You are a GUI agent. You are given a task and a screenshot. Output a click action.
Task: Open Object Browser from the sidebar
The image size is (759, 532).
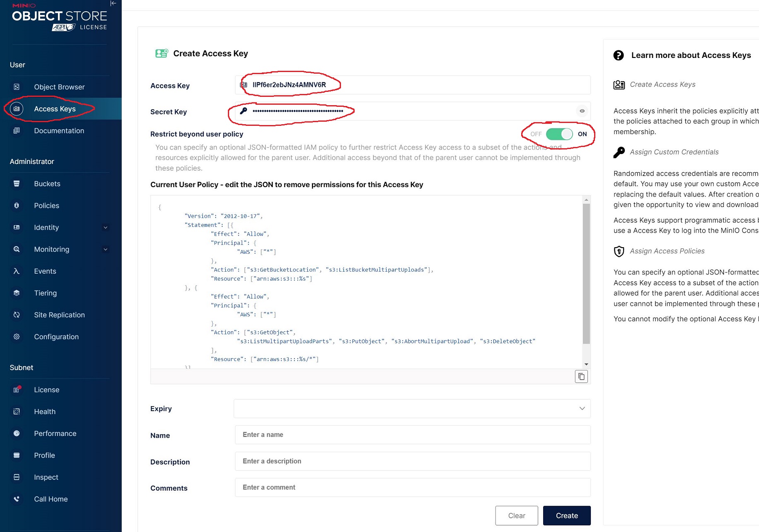tap(59, 87)
